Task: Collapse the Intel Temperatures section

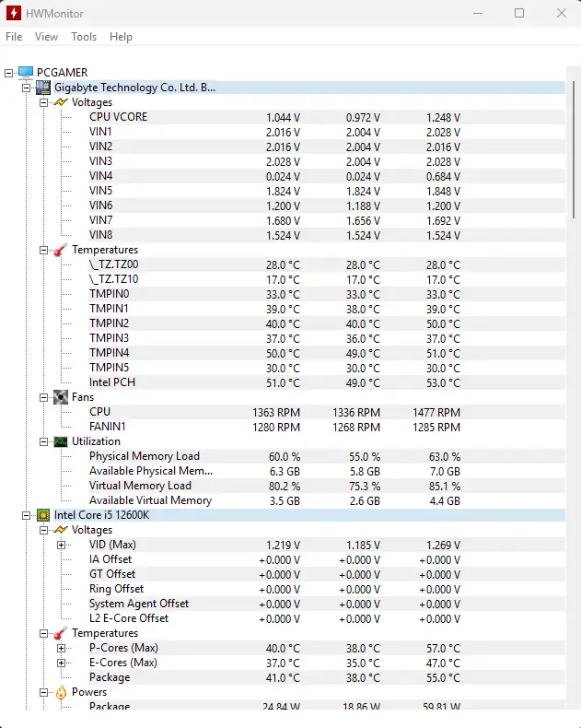Action: coord(44,633)
